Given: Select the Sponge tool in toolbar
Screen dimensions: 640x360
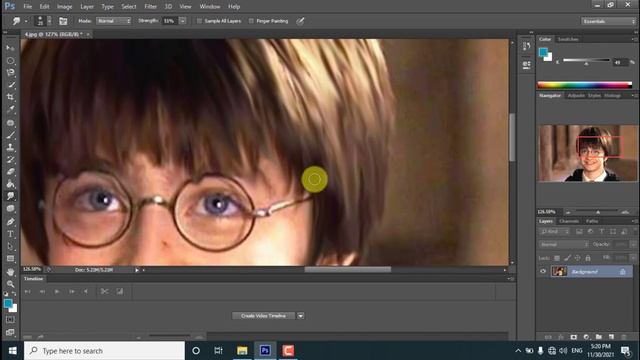Looking at the screenshot, I should (x=10, y=209).
